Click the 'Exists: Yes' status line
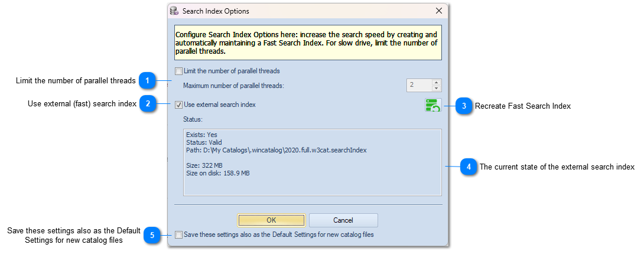644x254 pixels. 201,135
